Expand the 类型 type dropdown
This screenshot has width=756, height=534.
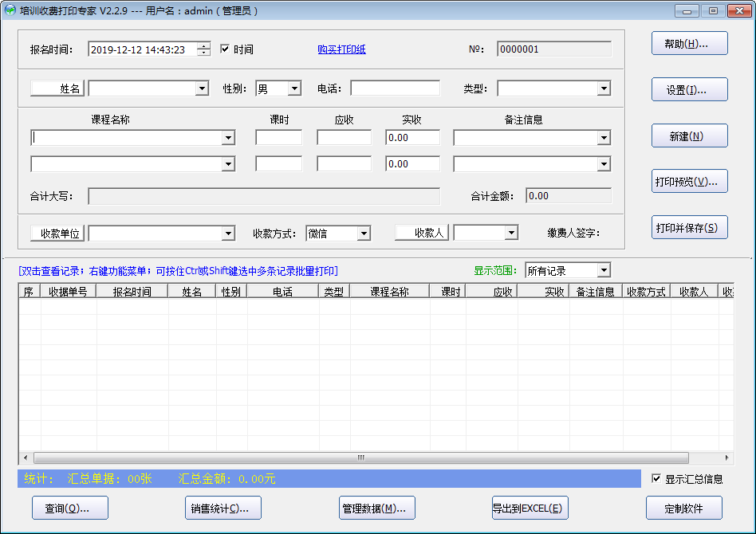(604, 88)
